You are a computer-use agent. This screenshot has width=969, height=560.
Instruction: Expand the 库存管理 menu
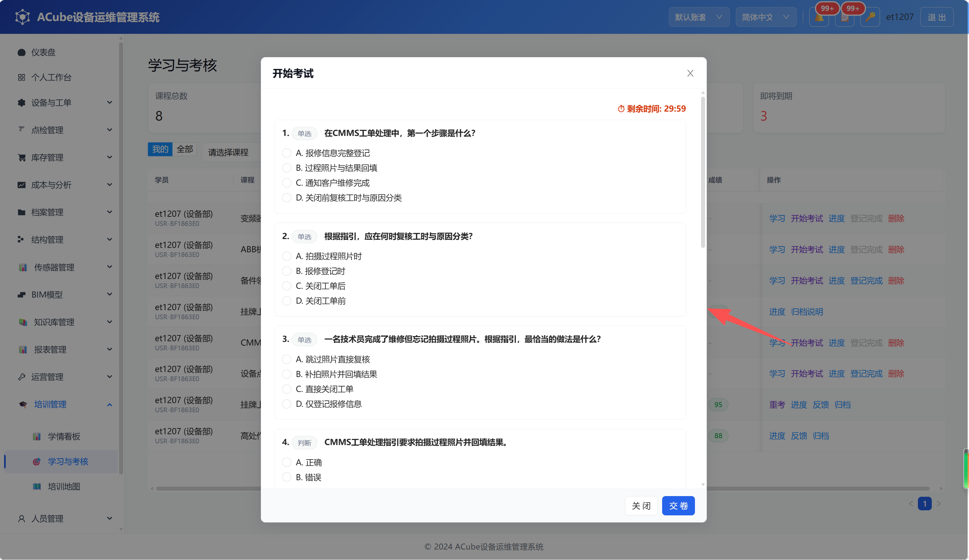(x=110, y=157)
